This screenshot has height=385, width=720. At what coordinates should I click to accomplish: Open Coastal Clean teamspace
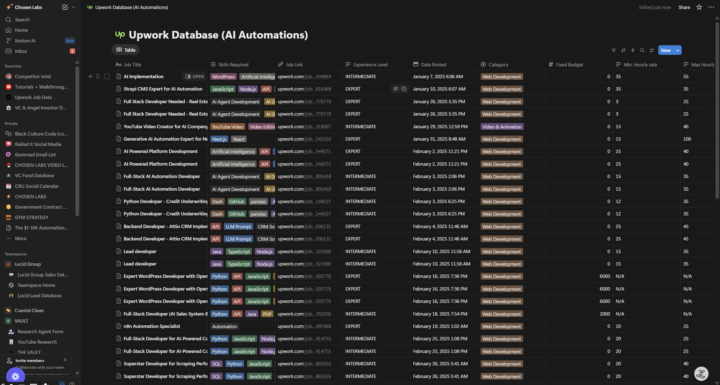pyautogui.click(x=29, y=311)
